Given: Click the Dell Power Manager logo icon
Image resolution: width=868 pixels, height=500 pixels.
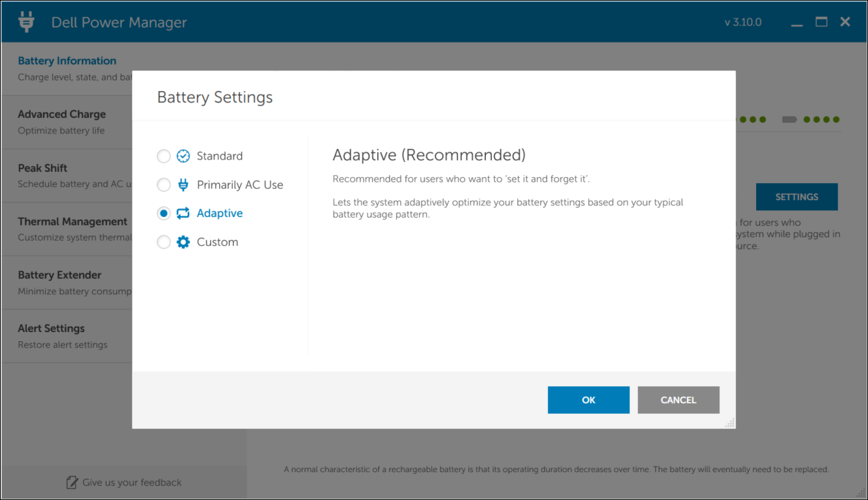Looking at the screenshot, I should [26, 21].
